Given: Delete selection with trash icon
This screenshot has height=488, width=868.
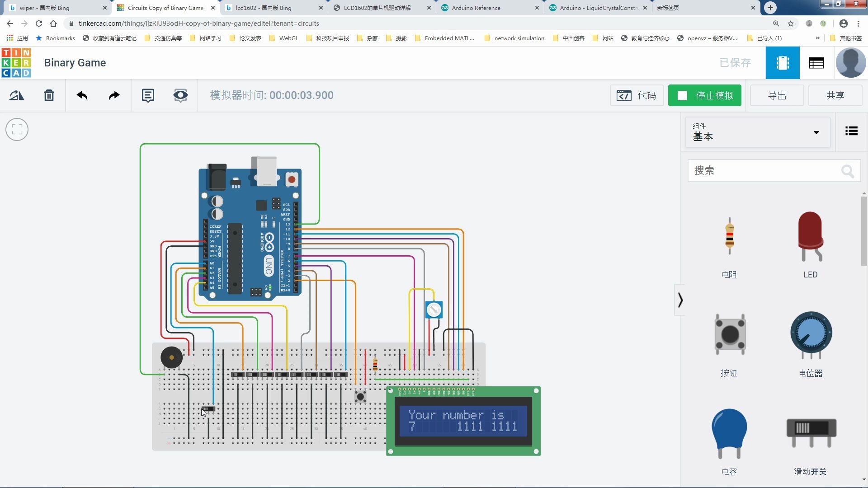Looking at the screenshot, I should [49, 95].
